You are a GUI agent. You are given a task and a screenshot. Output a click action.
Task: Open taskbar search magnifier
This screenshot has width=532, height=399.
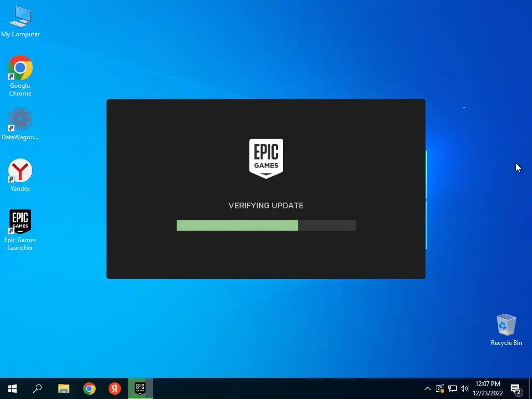point(37,389)
